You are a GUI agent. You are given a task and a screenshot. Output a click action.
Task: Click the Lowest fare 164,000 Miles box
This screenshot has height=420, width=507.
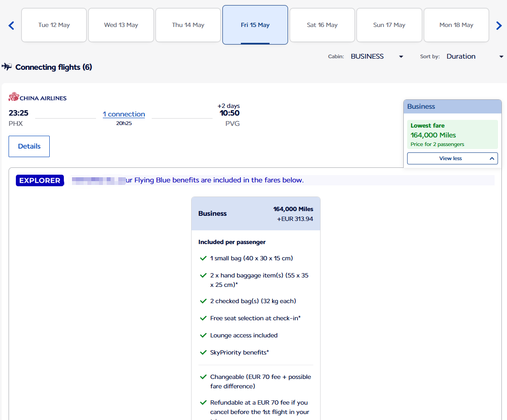[x=452, y=134]
